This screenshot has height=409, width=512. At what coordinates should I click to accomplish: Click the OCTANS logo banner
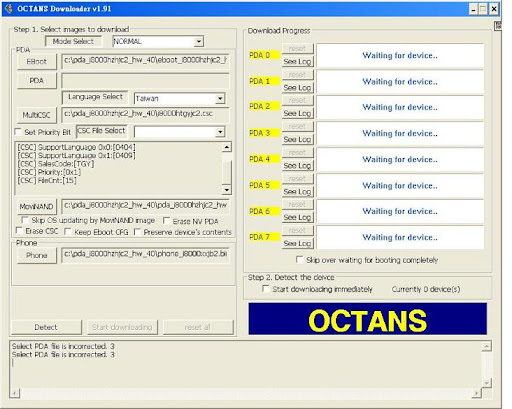point(367,319)
